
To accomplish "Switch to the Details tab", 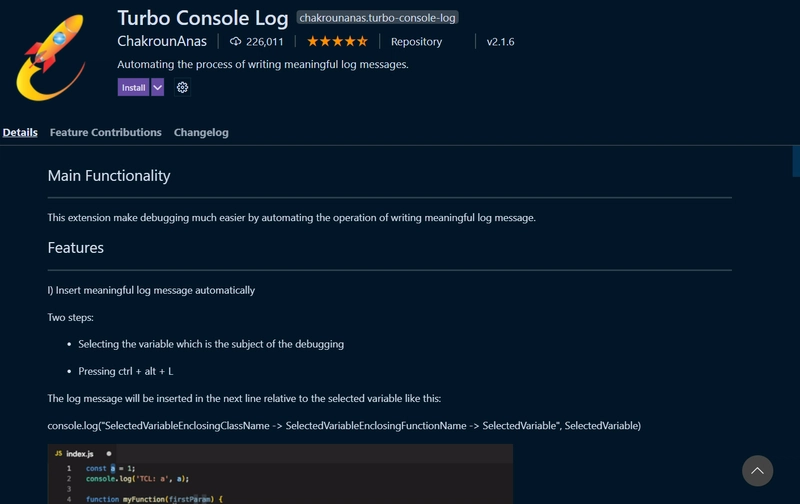I will tap(20, 132).
